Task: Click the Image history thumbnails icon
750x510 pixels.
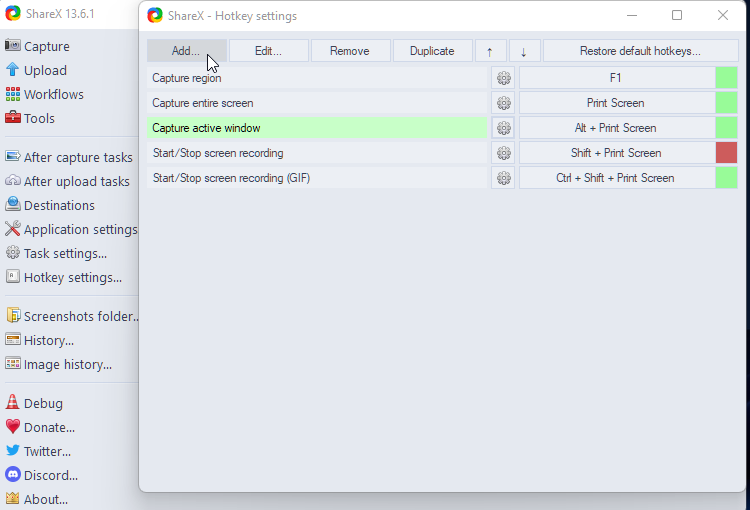Action: (x=12, y=363)
